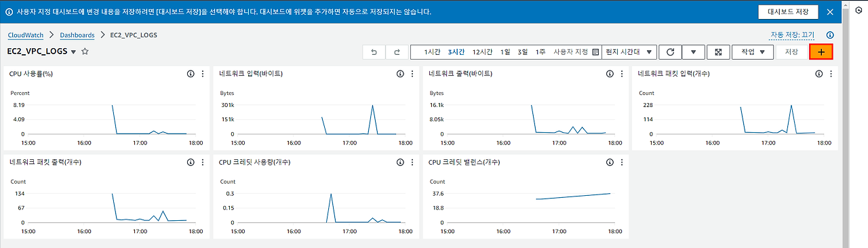This screenshot has width=868, height=248.
Task: Click the 저장 save button
Action: 791,51
